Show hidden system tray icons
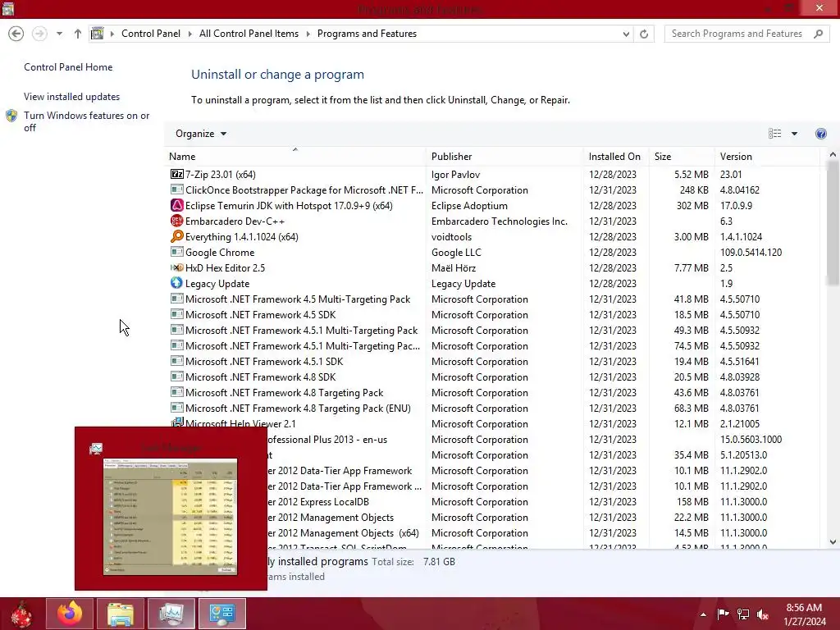 pos(703,614)
